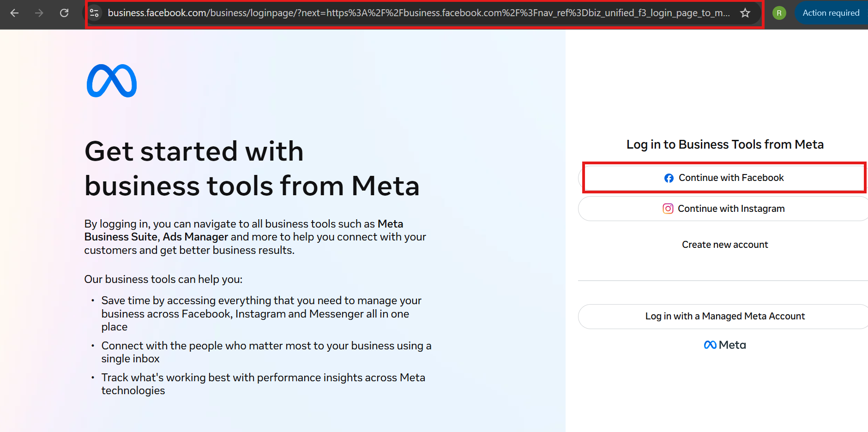Click the 'By logging in, you can navigate' paragraph

(x=255, y=237)
